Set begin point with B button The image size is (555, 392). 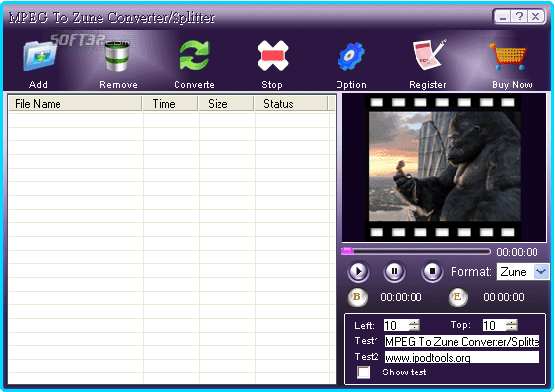click(357, 296)
